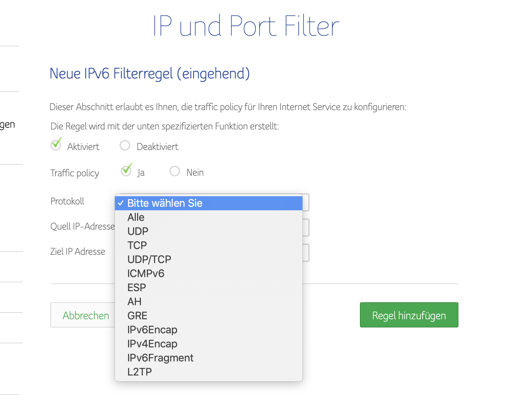This screenshot has width=510, height=420.
Task: Select IPv4Encap from the list
Action: click(209, 344)
